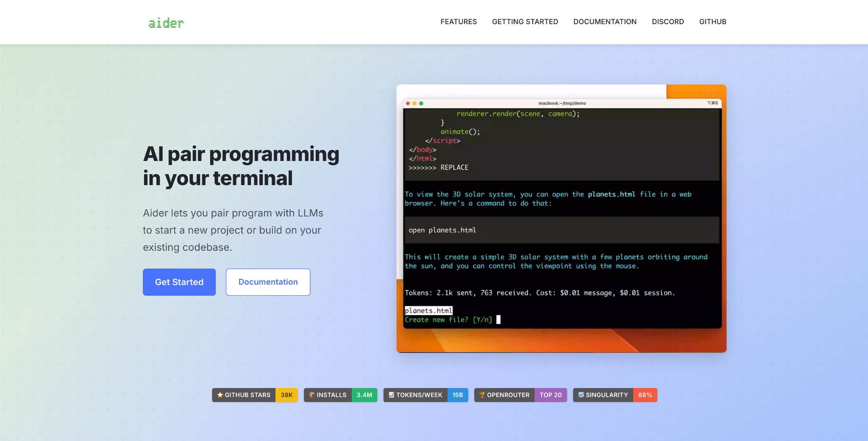This screenshot has width=868, height=441.
Task: Click the 'Aider lets you pair program' paragraph
Action: (x=233, y=230)
